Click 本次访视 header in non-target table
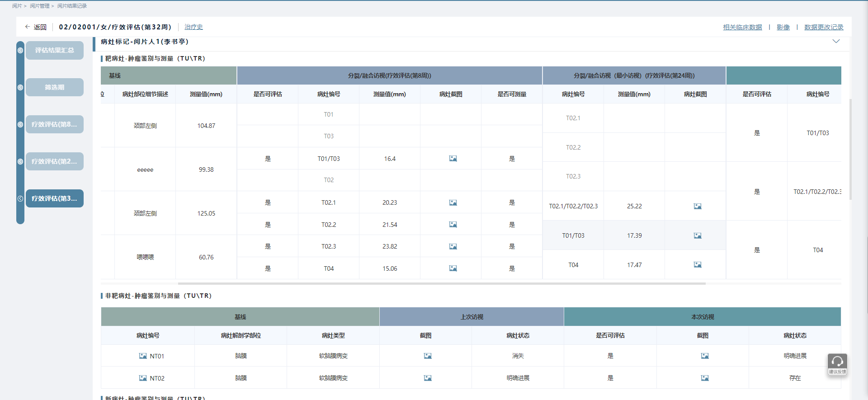This screenshot has height=400, width=868. (703, 317)
